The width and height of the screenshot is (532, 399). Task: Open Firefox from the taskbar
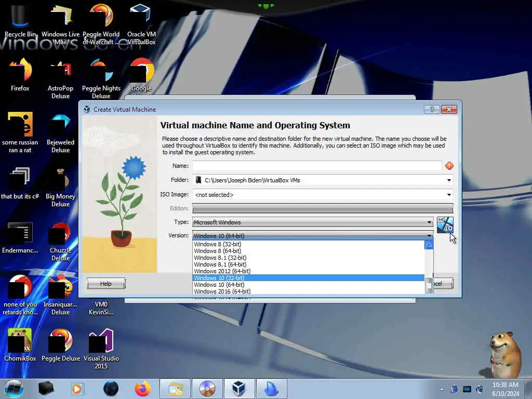[142, 389]
